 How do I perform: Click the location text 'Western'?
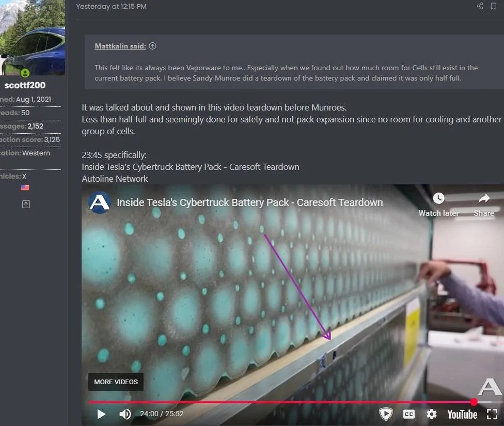[x=36, y=153]
